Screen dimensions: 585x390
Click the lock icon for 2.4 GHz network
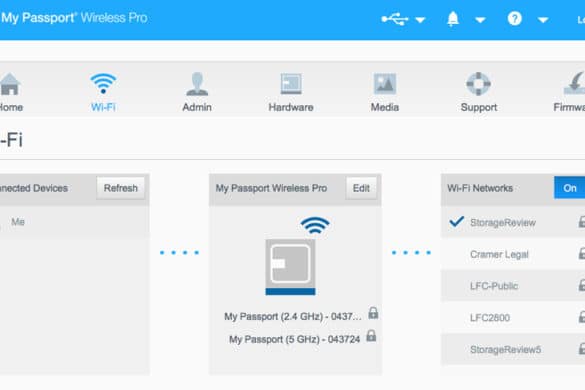[373, 313]
